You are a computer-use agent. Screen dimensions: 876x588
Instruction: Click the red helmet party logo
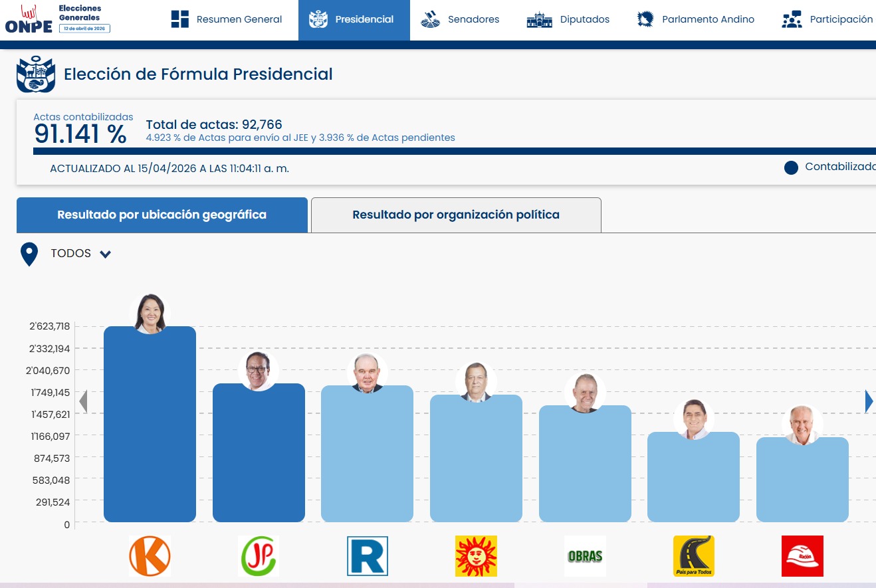click(802, 555)
